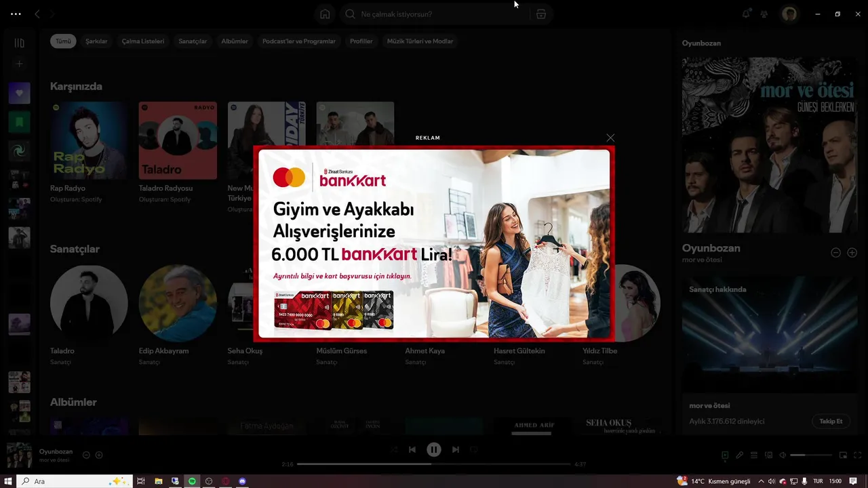This screenshot has height=488, width=868.
Task: Open Taladro artist picture
Action: [89, 303]
